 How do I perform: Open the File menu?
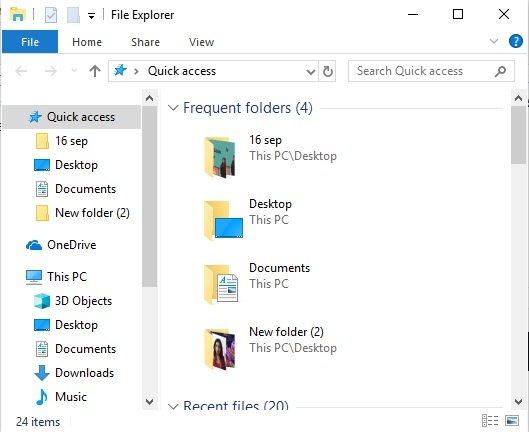(30, 42)
